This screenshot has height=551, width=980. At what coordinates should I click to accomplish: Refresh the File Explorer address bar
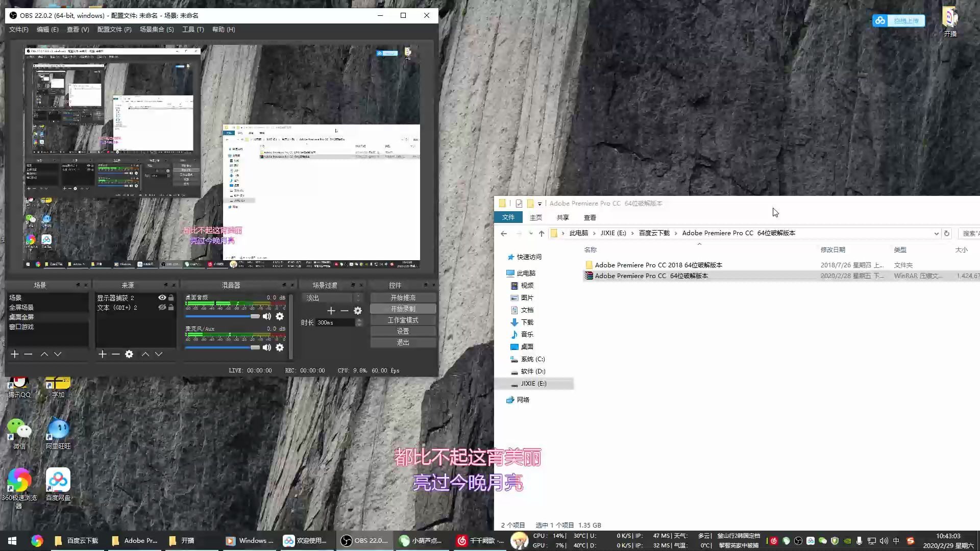[x=947, y=233]
